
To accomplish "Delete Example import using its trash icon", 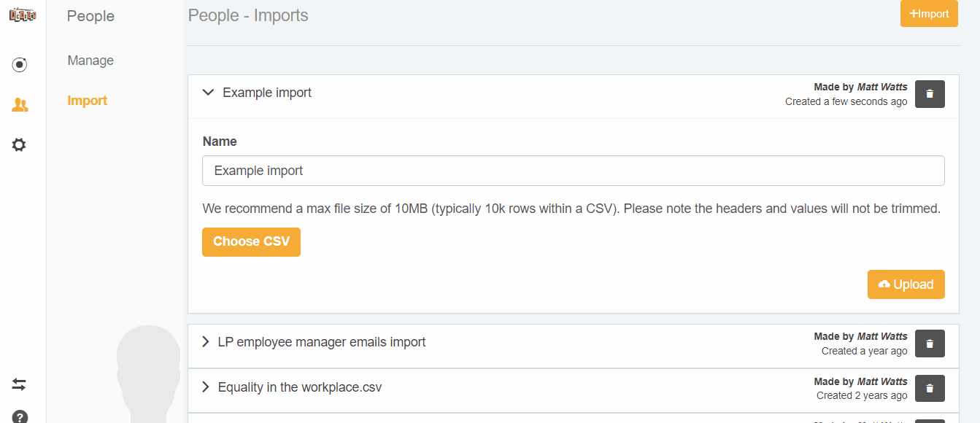I will pos(929,93).
